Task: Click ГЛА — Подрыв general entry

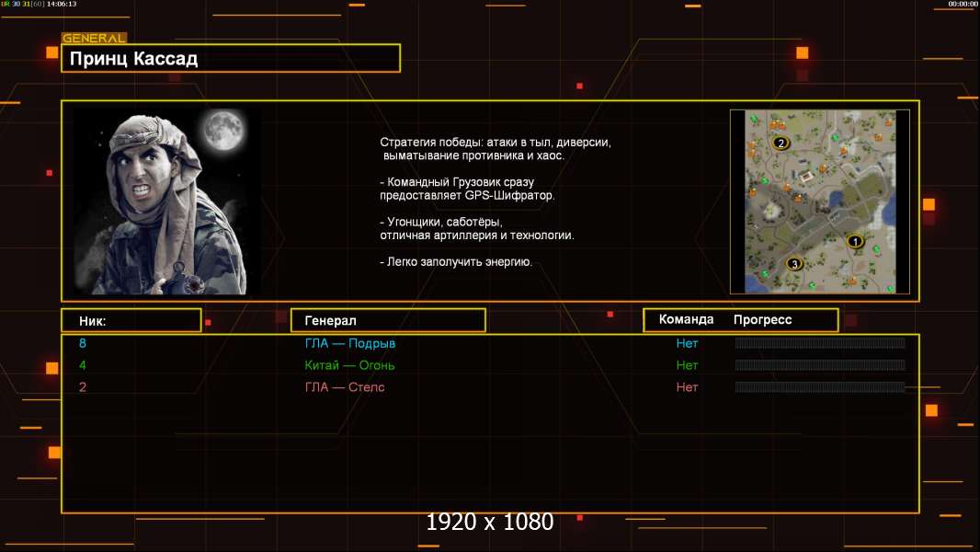Action: (350, 343)
